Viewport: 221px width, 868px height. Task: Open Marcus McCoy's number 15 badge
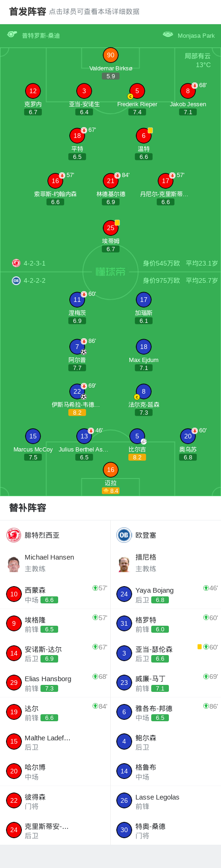33,436
